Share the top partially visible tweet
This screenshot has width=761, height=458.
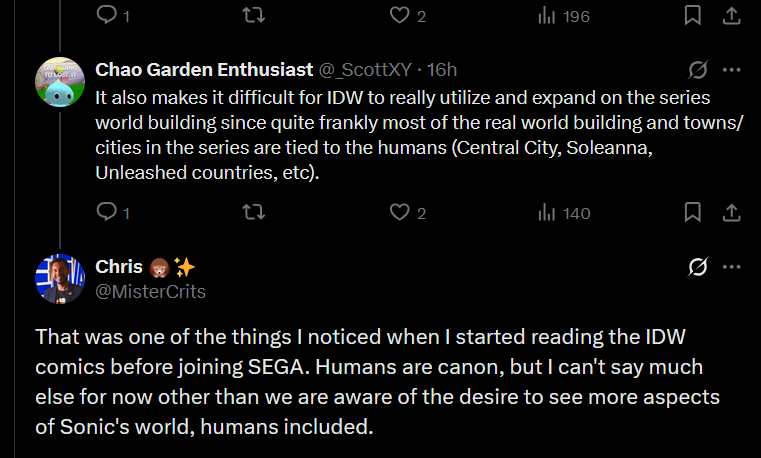[x=731, y=15]
